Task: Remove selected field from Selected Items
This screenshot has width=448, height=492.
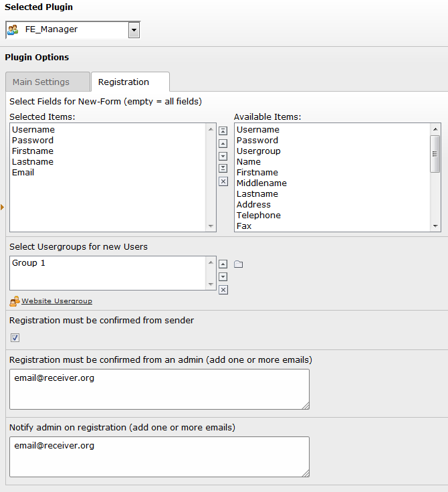Action: coord(223,181)
